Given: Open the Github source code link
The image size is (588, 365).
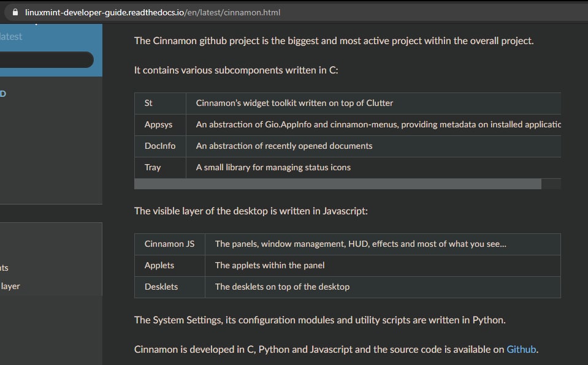Looking at the screenshot, I should [x=521, y=349].
